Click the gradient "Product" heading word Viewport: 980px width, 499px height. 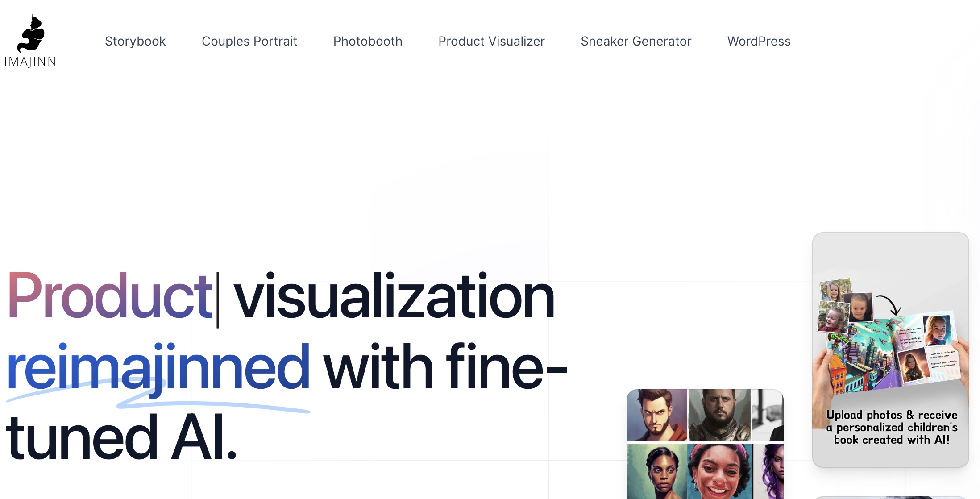pyautogui.click(x=110, y=296)
